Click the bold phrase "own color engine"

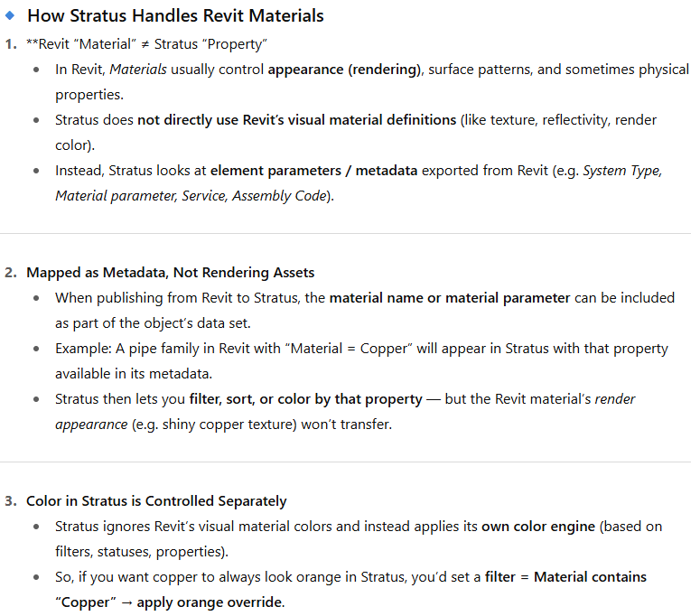(538, 527)
